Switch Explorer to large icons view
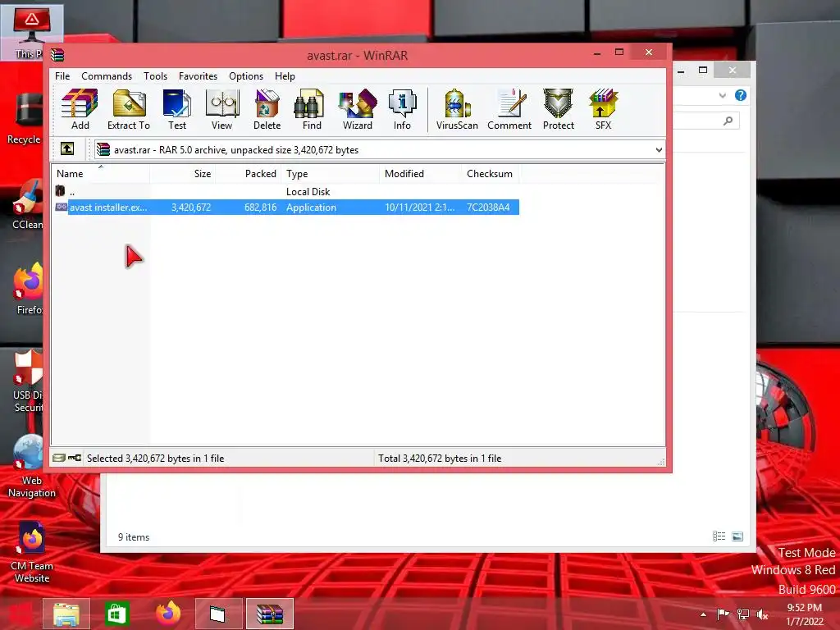 point(737,536)
